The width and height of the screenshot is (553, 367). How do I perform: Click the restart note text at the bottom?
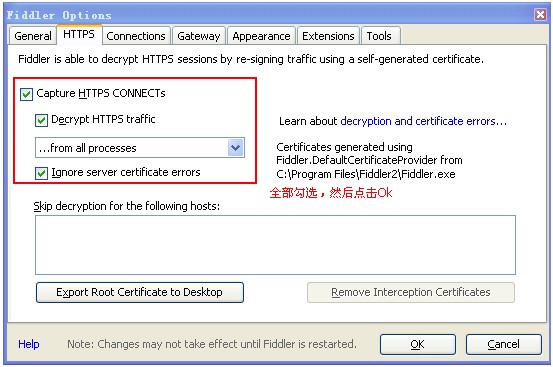[x=212, y=344]
